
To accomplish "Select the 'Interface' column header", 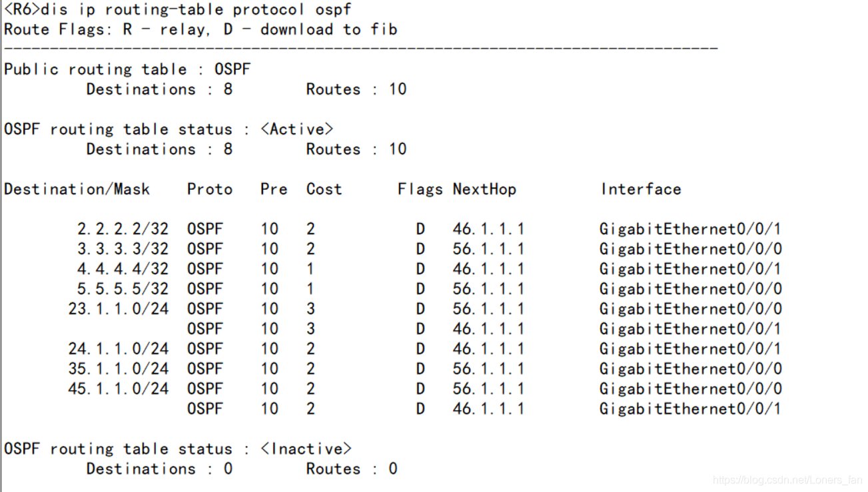I will pyautogui.click(x=641, y=189).
